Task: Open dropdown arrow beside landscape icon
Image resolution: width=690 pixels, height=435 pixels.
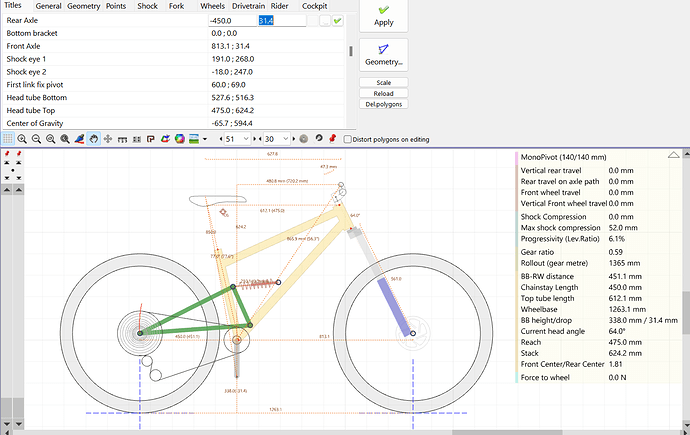Action: (205, 139)
